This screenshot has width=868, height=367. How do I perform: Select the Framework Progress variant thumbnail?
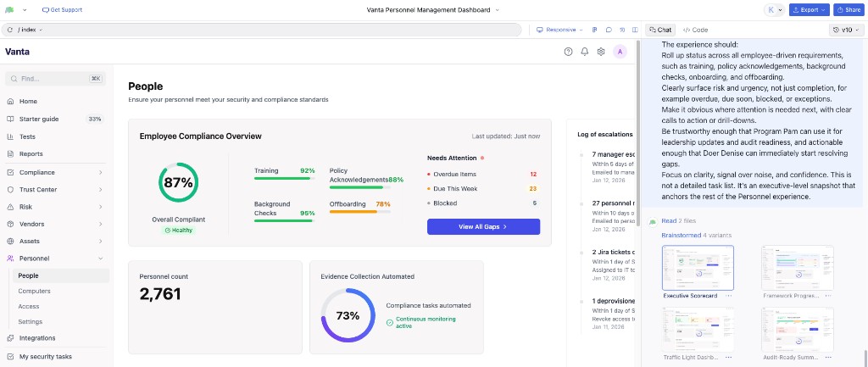click(797, 270)
